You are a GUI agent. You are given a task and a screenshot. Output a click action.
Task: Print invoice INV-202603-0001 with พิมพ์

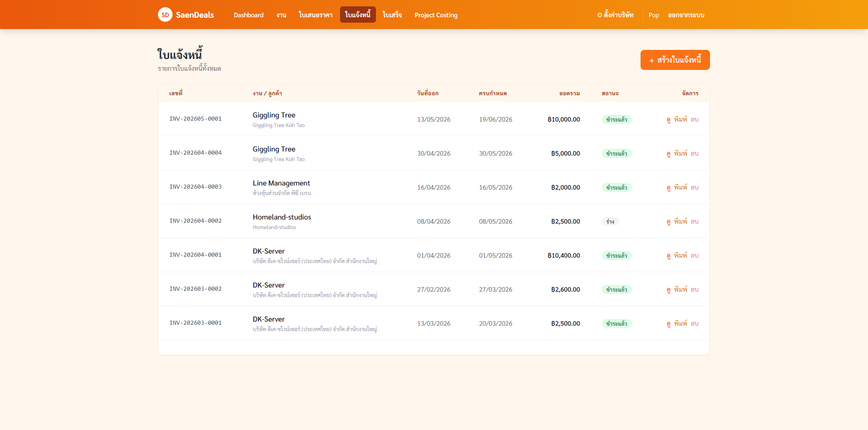[681, 323]
